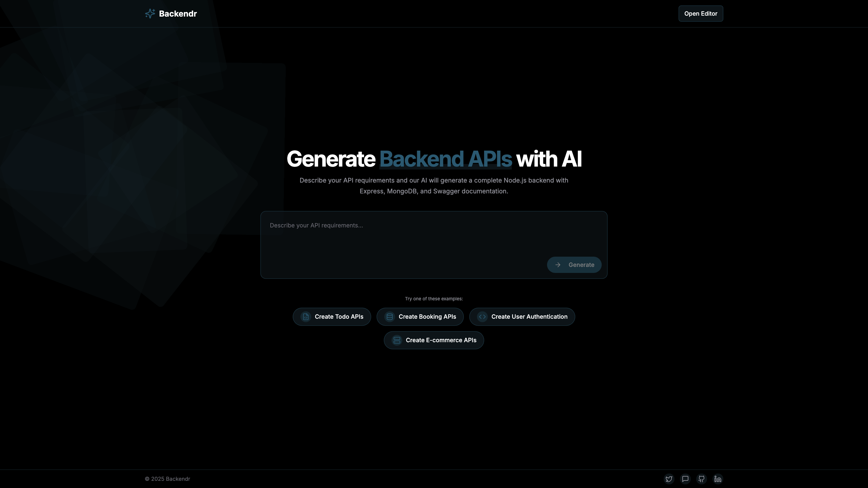Choose the Create Todo APIs example text
This screenshot has width=868, height=488.
[339, 317]
